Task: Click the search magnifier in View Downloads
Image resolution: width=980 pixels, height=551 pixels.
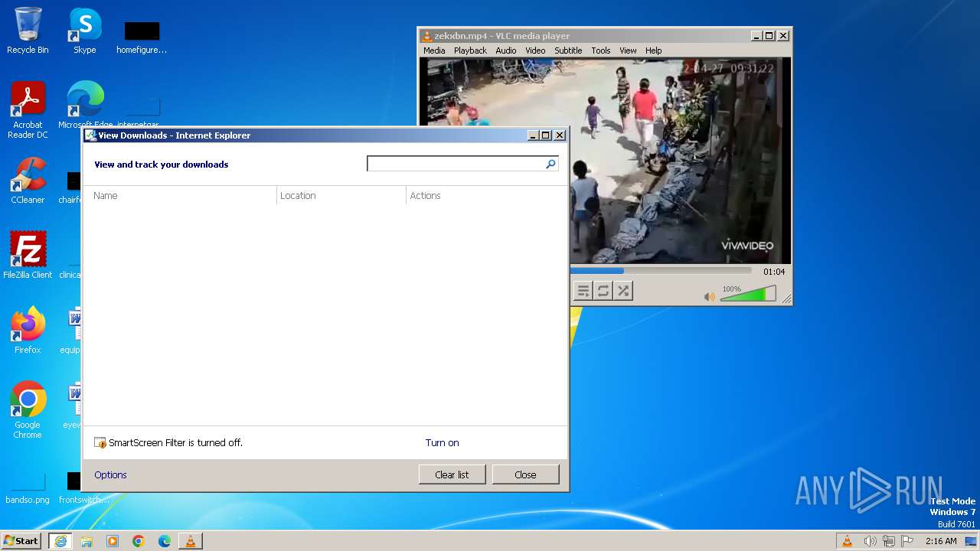Action: [x=550, y=164]
